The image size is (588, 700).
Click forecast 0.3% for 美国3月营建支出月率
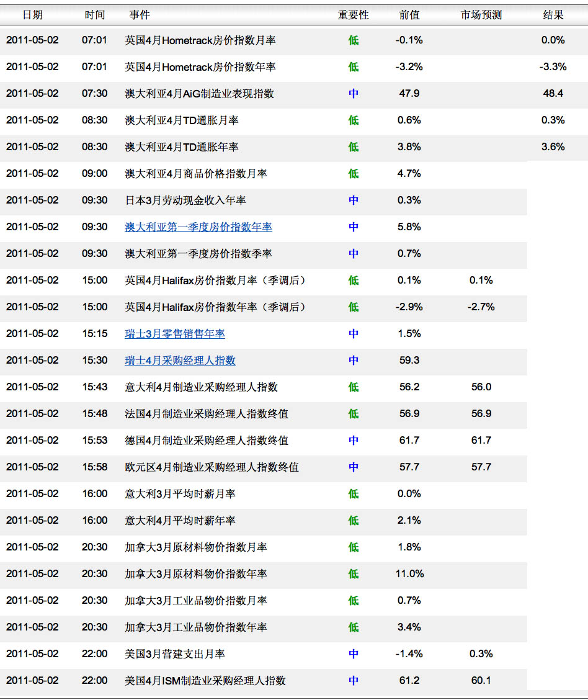tap(481, 654)
